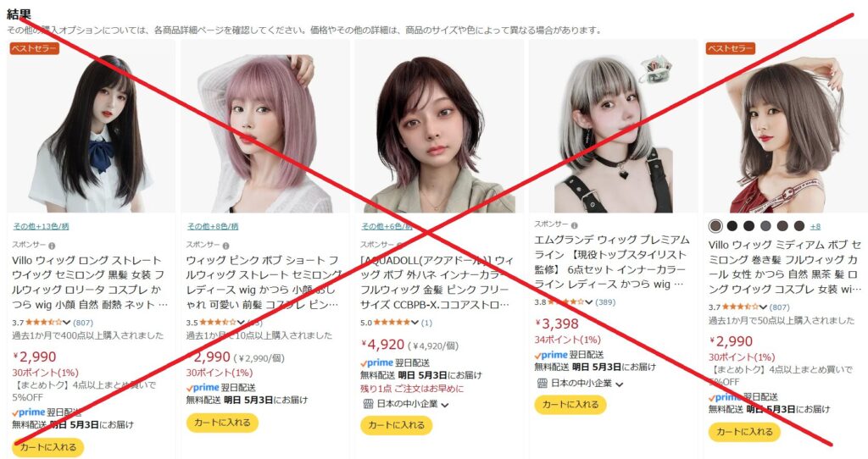Open (389) reviews count on エムグランデ wig
Viewport: 868px width, 459px height.
coord(604,302)
